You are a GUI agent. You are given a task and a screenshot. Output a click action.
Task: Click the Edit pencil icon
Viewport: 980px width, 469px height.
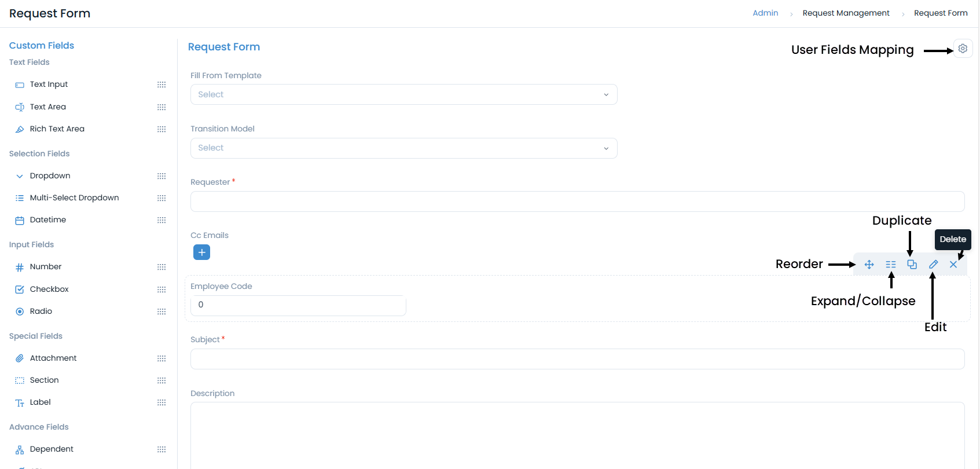click(x=933, y=265)
